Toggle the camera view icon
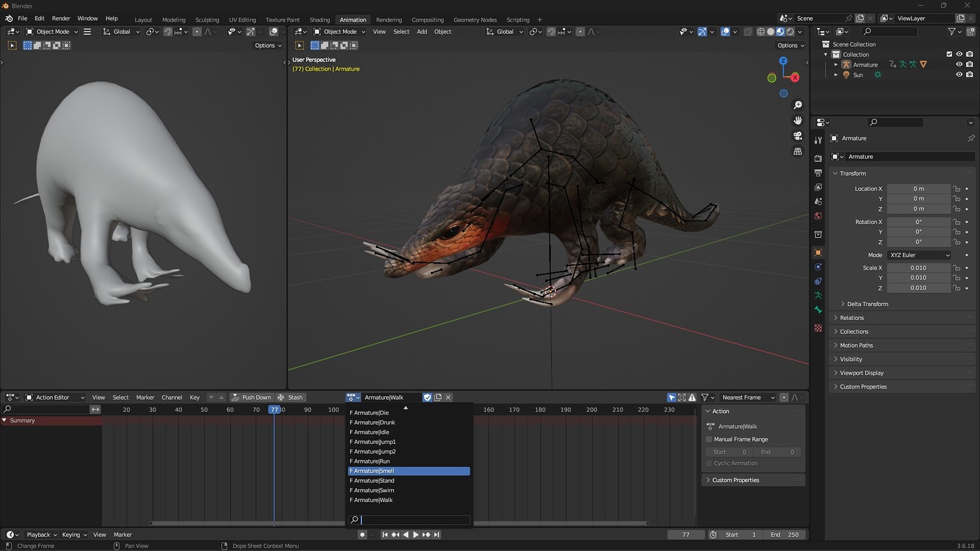Screen dimensions: 980x551 [798, 136]
